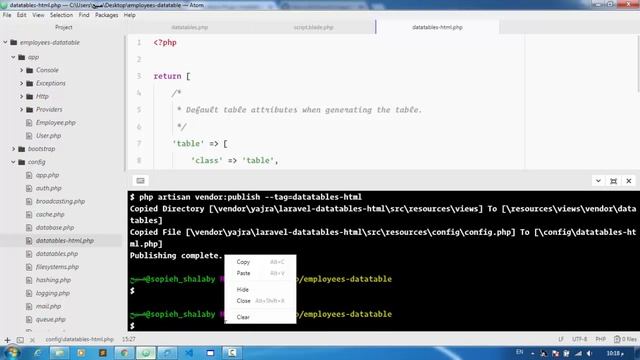Open database.php in the tree
Viewport: 640px width, 360px height.
point(55,227)
